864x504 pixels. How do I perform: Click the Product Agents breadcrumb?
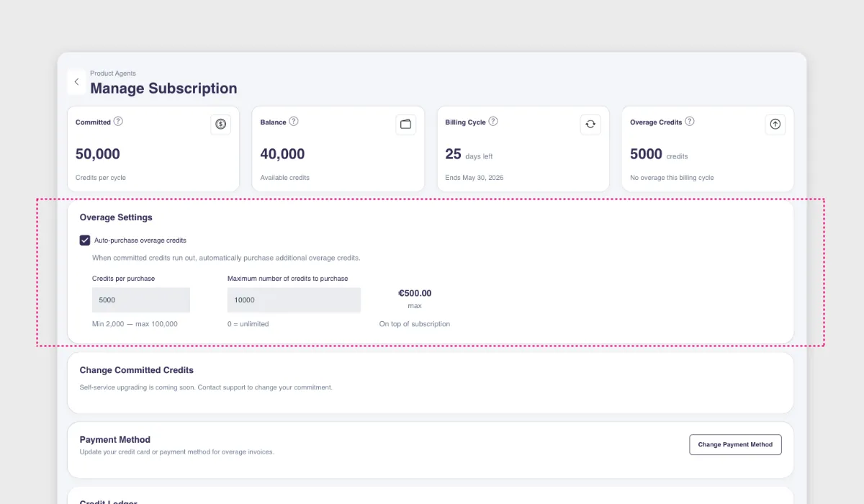coord(113,73)
